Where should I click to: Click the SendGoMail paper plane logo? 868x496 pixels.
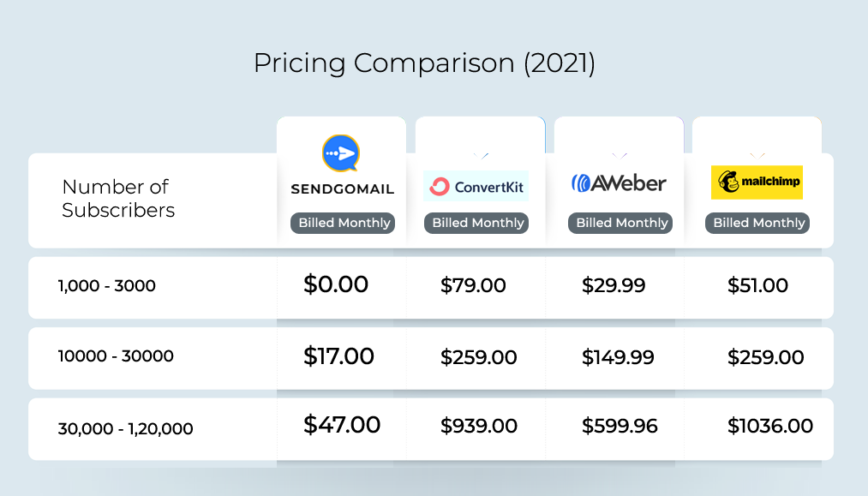pyautogui.click(x=341, y=153)
